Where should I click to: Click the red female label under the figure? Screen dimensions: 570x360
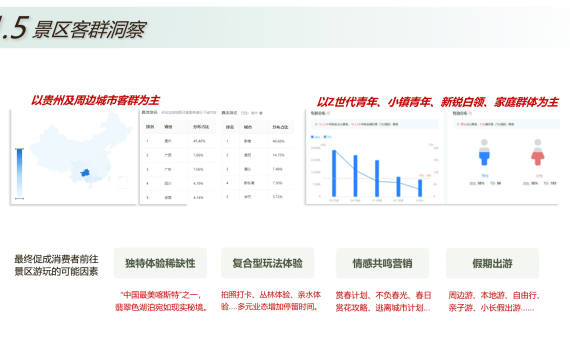539,176
